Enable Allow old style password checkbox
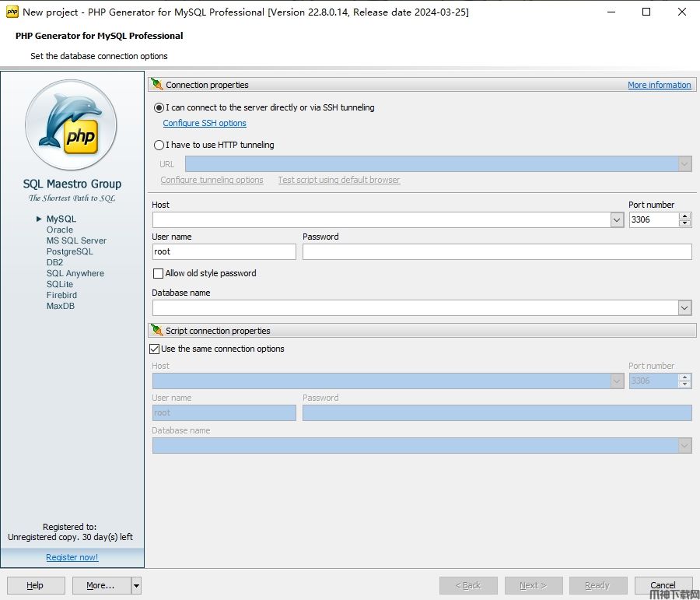The height and width of the screenshot is (600, 700). [x=159, y=273]
